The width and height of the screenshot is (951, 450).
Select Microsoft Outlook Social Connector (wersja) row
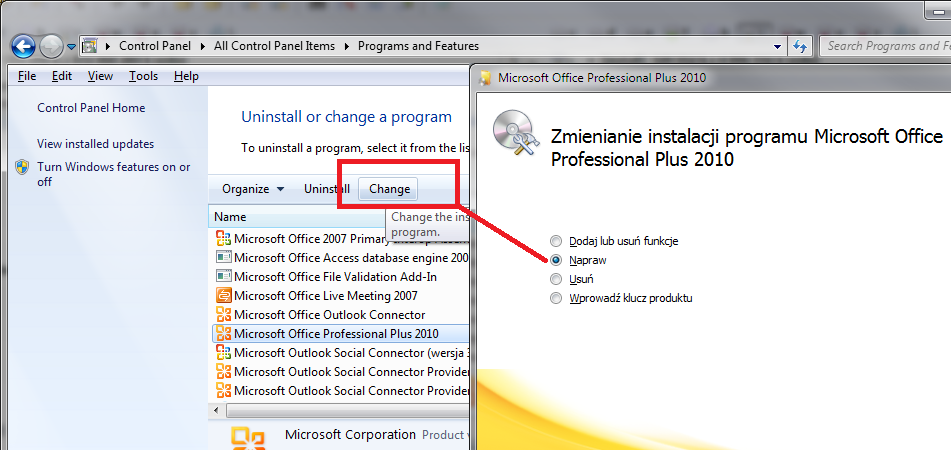(341, 353)
